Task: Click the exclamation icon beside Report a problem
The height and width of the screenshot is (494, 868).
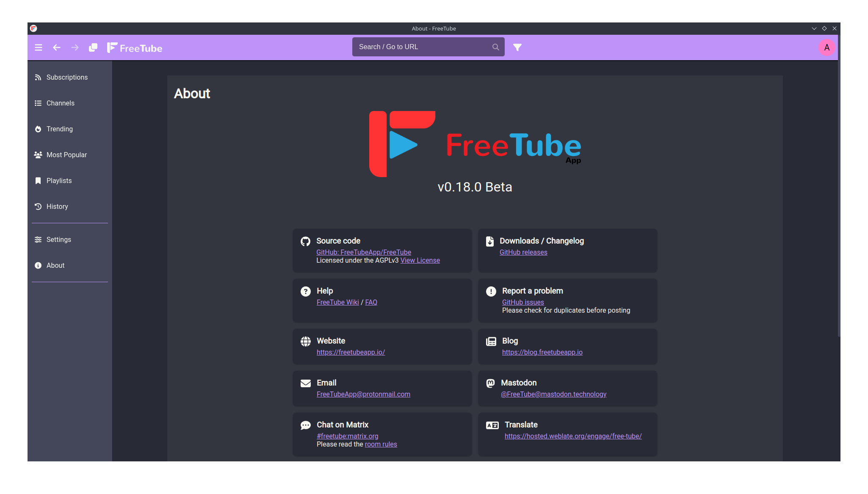Action: [491, 291]
